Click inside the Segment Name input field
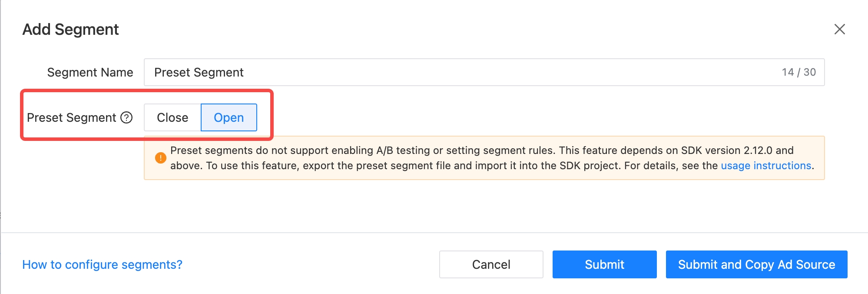 (478, 72)
